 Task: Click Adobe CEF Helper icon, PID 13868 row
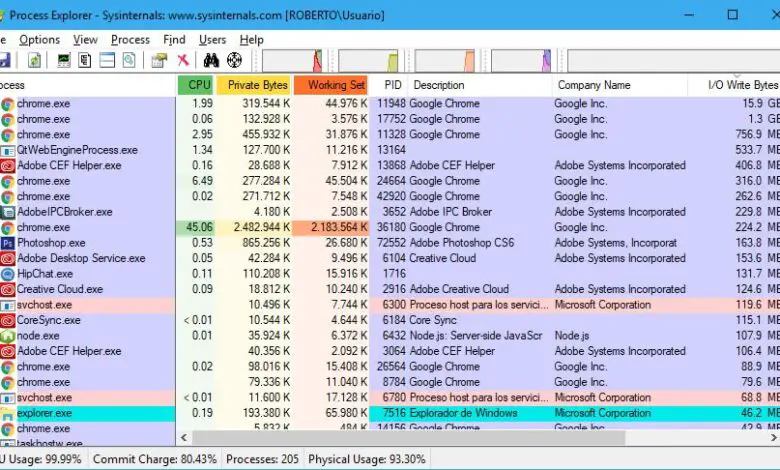(7, 166)
